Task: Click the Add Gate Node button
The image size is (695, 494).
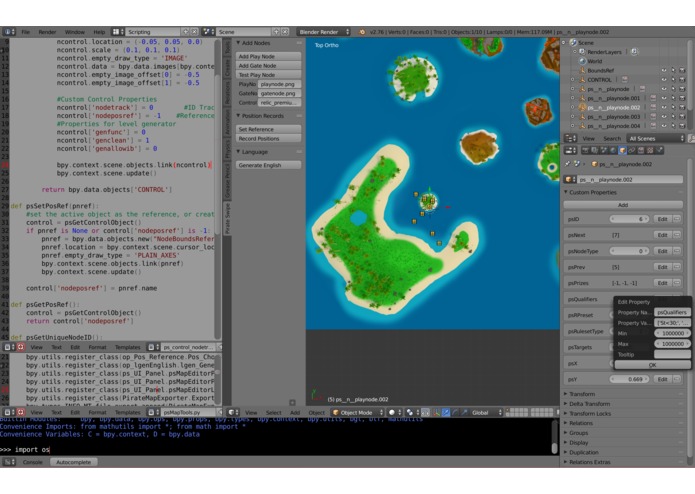Action: (x=269, y=66)
